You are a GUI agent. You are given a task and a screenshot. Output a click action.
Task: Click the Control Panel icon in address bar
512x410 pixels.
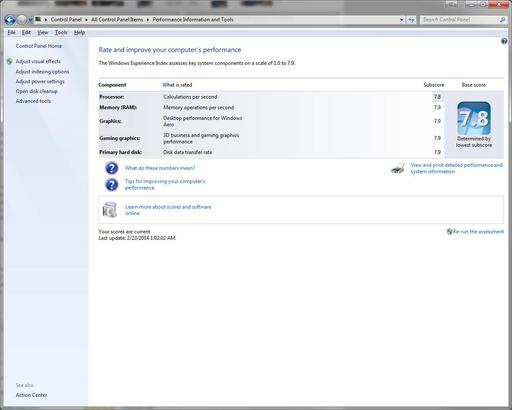point(38,20)
